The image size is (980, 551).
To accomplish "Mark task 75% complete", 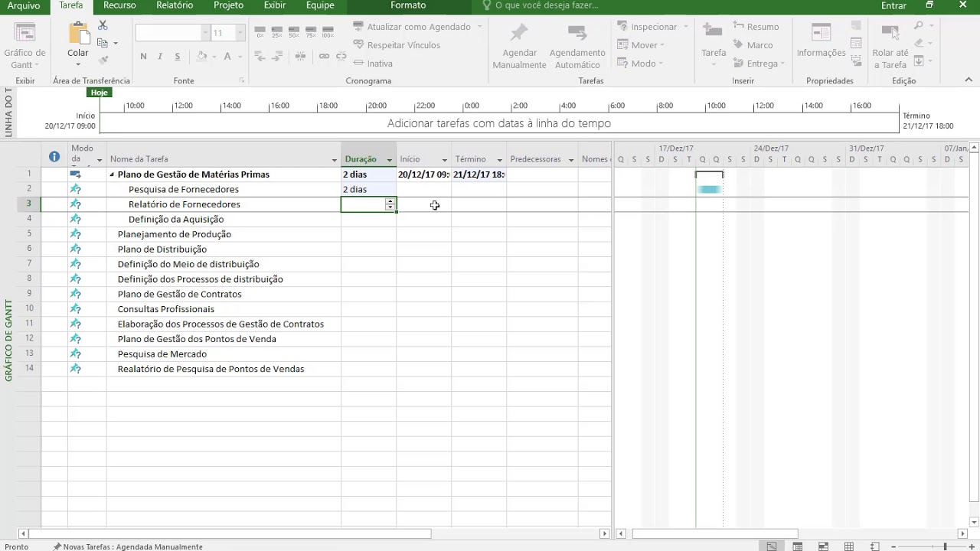I will (311, 33).
